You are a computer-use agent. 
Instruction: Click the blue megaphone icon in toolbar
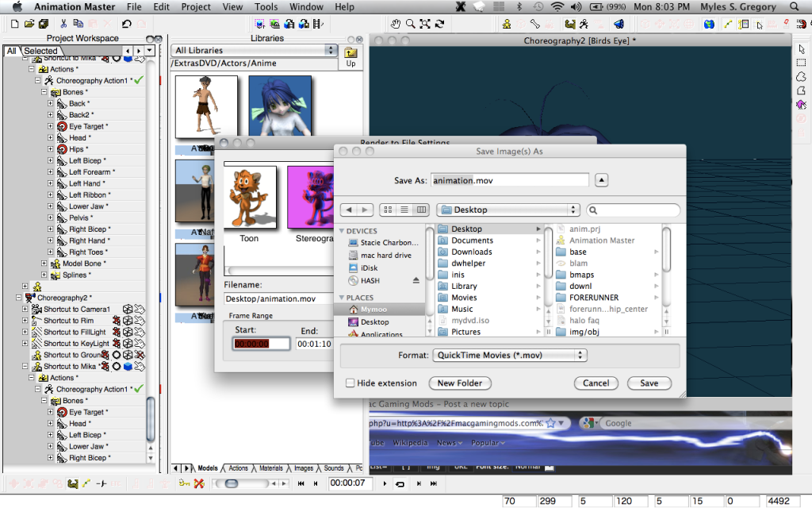[x=619, y=24]
